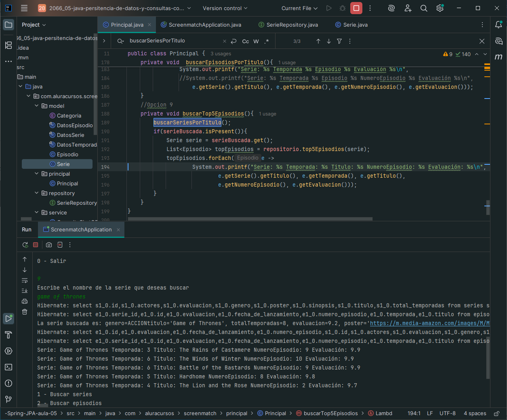Clear the console with trash icon
Screen dimensions: 507x420
[25, 312]
